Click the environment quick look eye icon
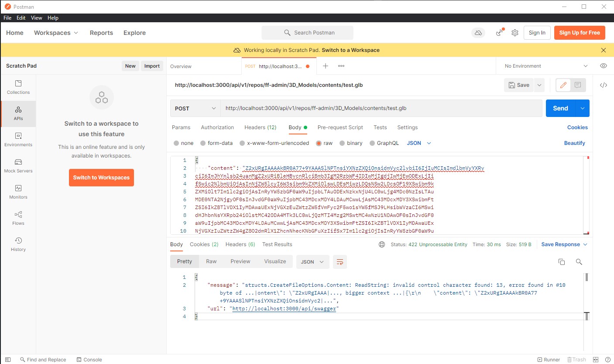Viewport: 614px width, 364px height. point(604,66)
